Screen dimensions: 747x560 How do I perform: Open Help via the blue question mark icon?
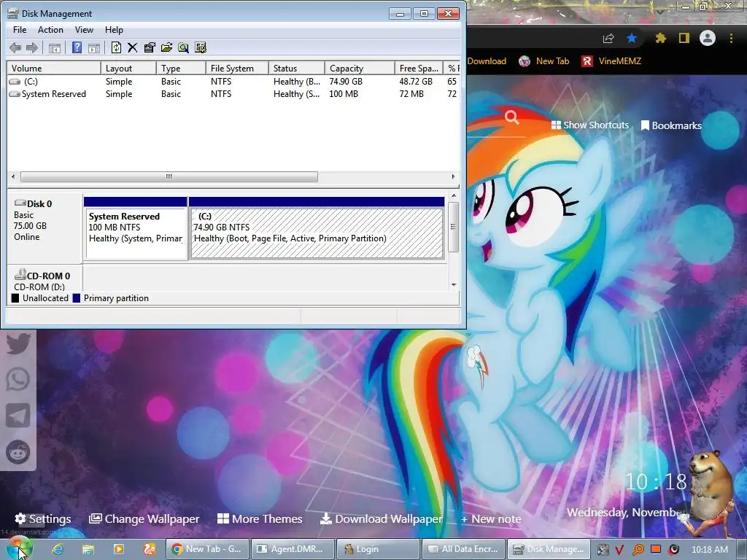tap(77, 47)
